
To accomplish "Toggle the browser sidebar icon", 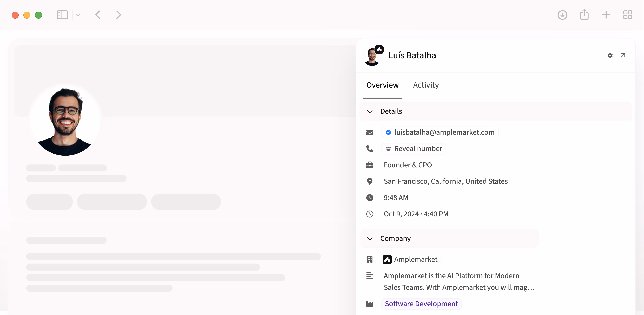I will coord(62,15).
